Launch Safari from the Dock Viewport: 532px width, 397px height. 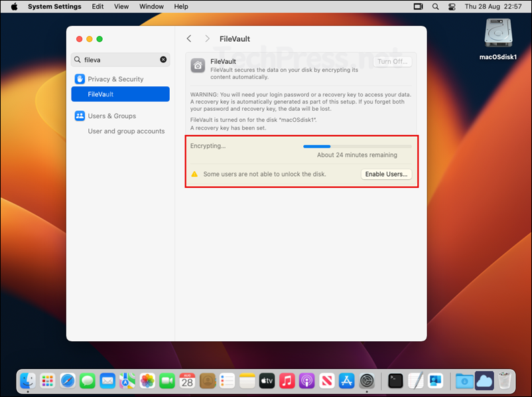(68, 380)
